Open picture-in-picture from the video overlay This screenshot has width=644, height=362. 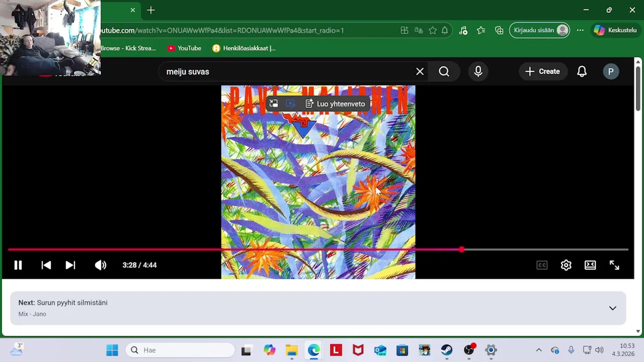click(x=273, y=104)
